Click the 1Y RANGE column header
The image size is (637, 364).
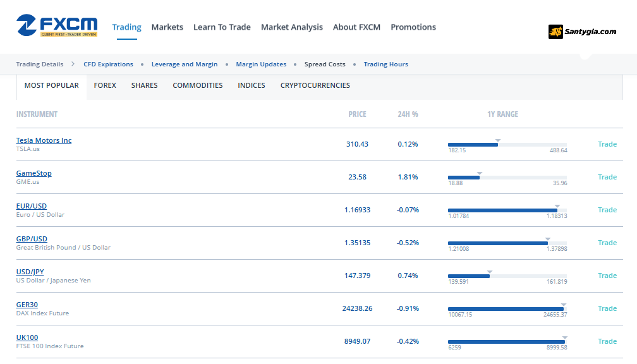(x=503, y=114)
